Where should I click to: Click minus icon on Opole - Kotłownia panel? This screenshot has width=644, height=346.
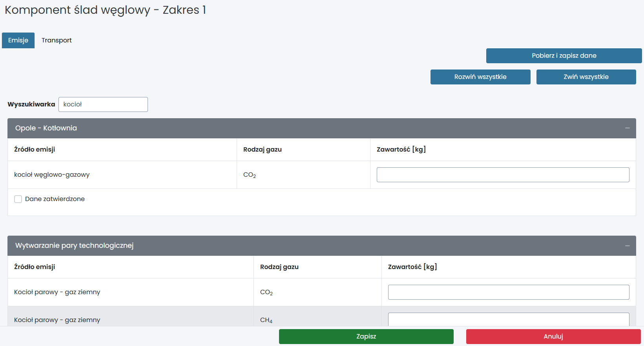627,128
